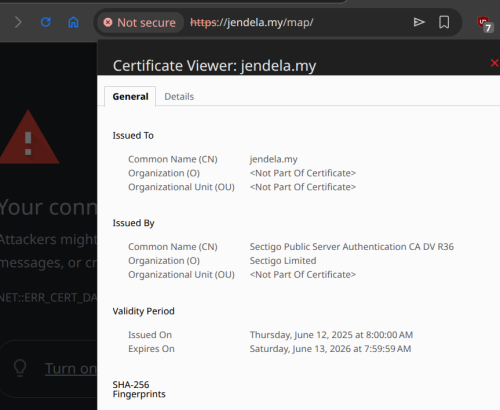This screenshot has width=500, height=410.
Task: Go to the browser home page
Action: (73, 22)
